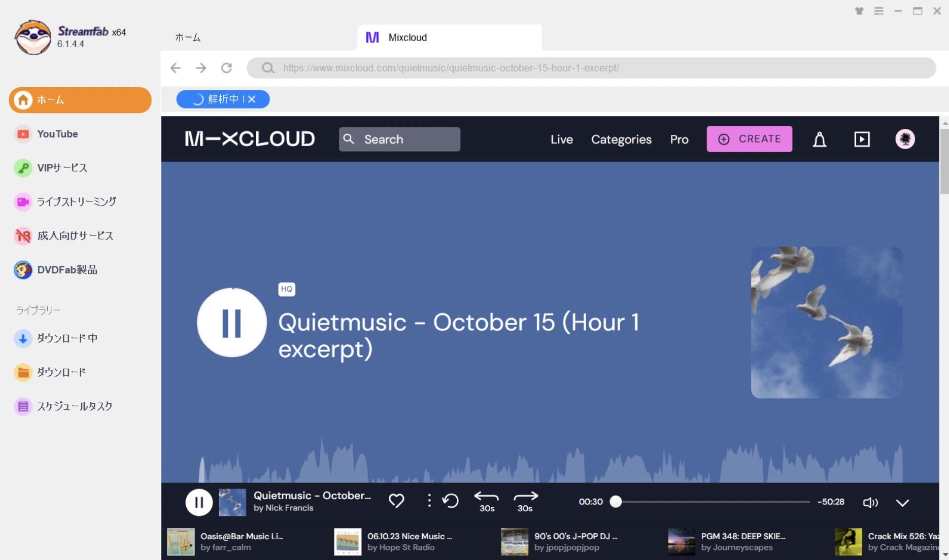This screenshot has height=560, width=949.
Task: Click the YouTube icon in sidebar
Action: click(x=23, y=134)
